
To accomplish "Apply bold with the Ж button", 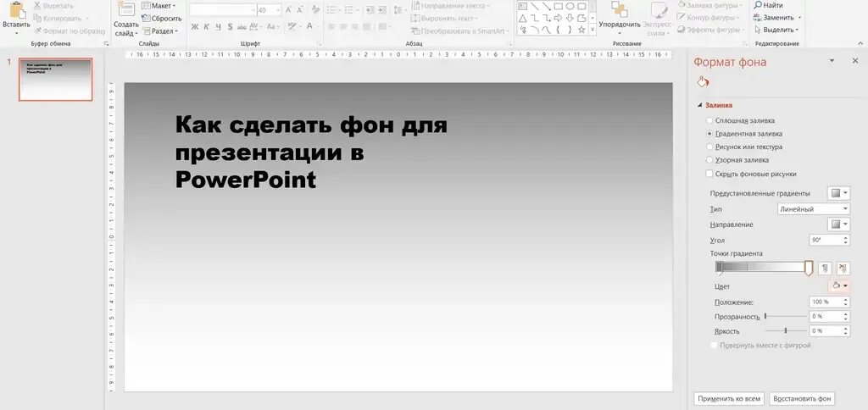I will [194, 26].
